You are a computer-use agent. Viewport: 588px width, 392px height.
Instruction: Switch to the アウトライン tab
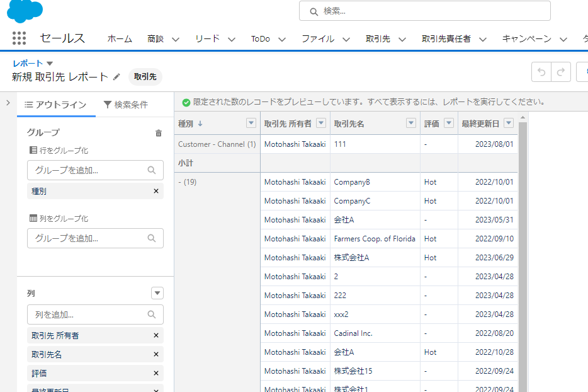tap(56, 105)
